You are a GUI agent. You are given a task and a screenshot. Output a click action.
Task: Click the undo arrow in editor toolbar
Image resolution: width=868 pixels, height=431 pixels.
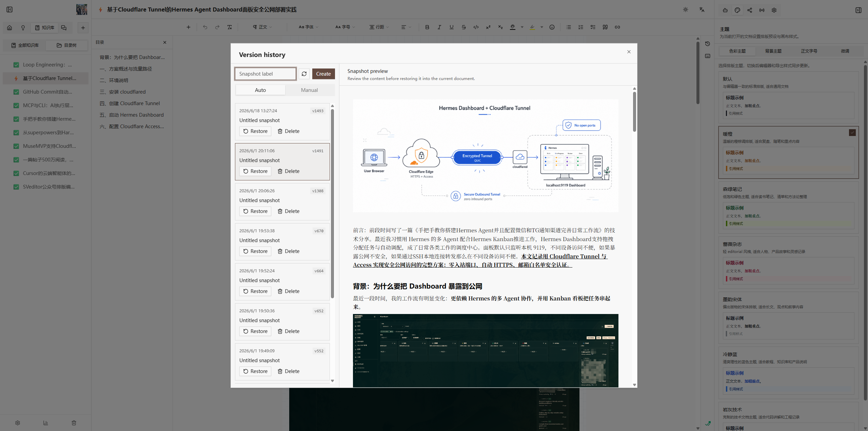coord(205,27)
